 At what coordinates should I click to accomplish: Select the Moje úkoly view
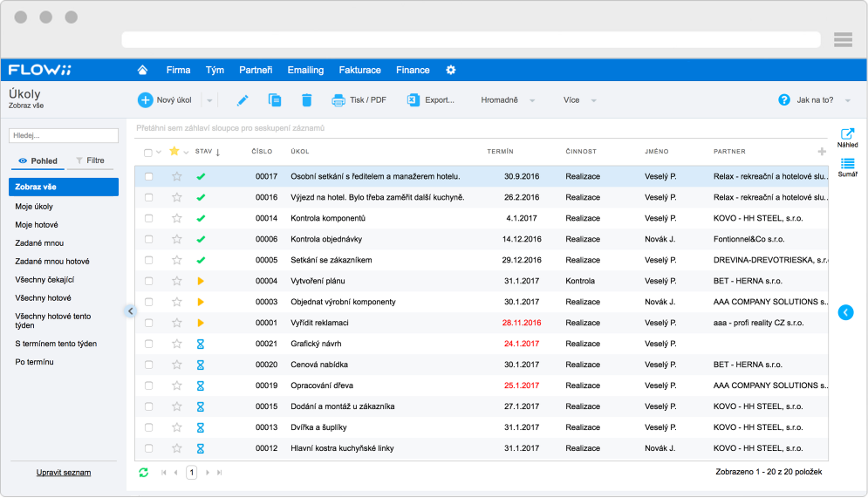(34, 207)
